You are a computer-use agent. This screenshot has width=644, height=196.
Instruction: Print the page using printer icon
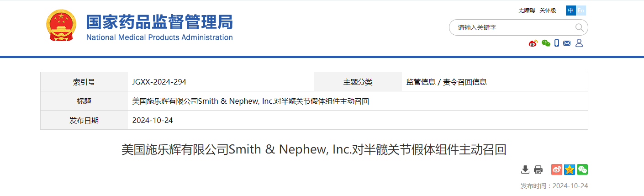tap(538, 170)
